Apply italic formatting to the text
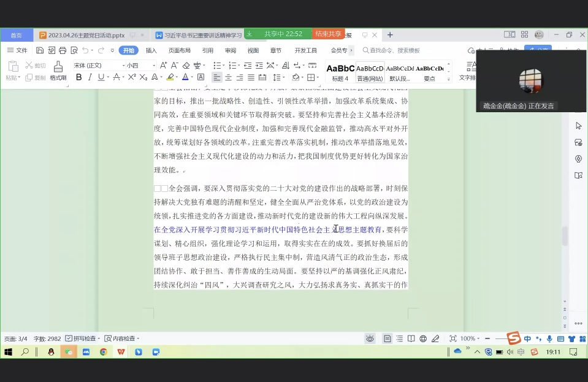588x382 pixels. click(90, 77)
